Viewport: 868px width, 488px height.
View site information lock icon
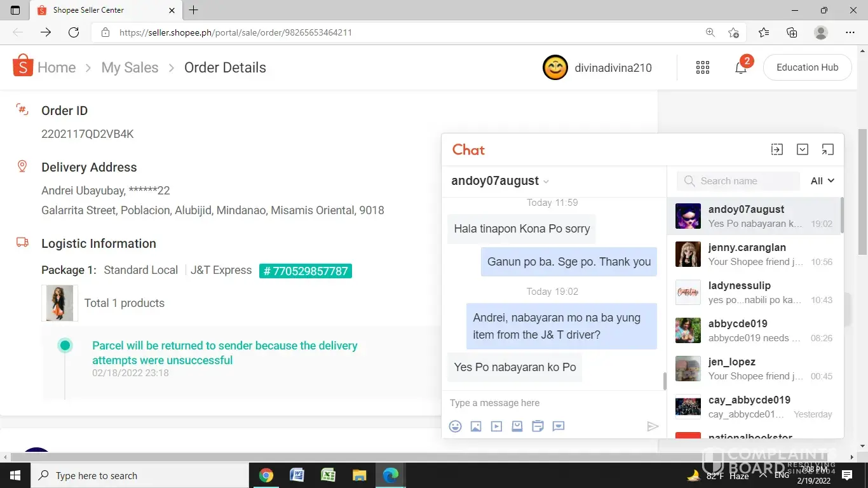point(105,32)
